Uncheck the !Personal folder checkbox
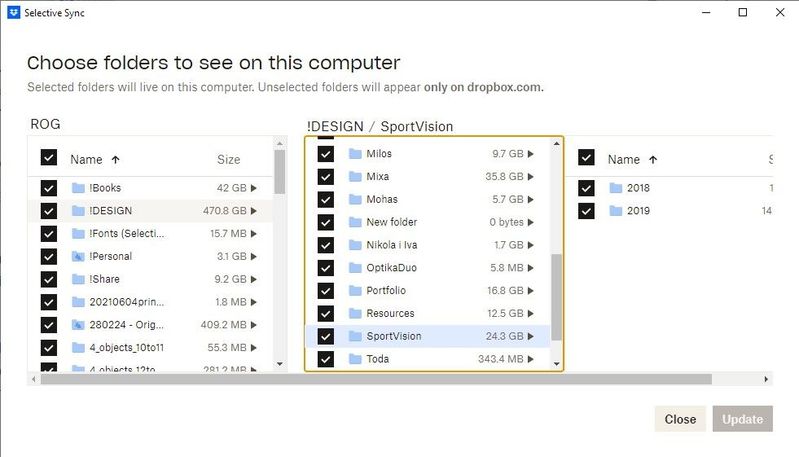This screenshot has height=457, width=799. [49, 256]
